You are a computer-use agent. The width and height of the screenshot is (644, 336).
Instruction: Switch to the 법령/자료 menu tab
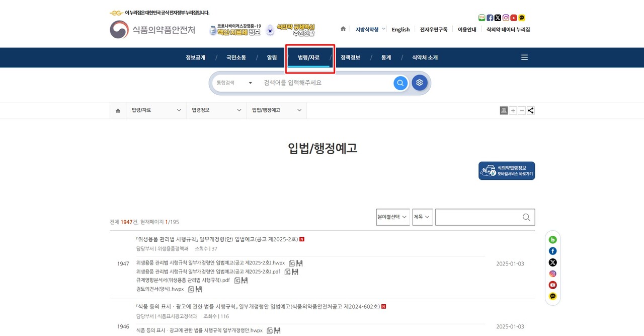point(309,57)
